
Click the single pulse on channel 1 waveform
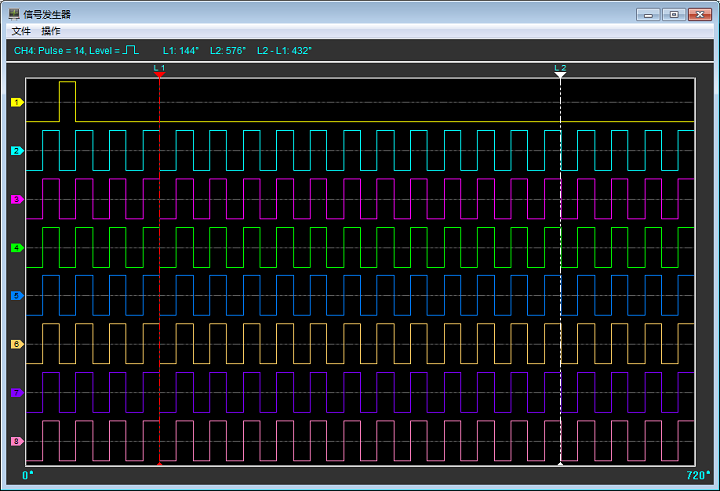67,100
